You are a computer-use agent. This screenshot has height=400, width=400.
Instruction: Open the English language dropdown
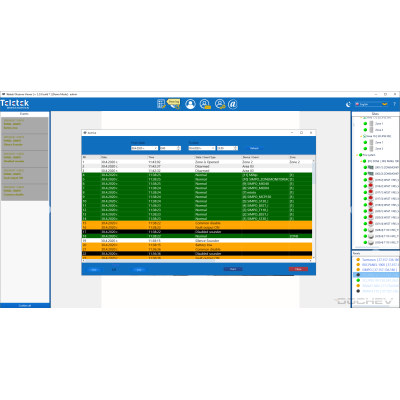(x=371, y=104)
